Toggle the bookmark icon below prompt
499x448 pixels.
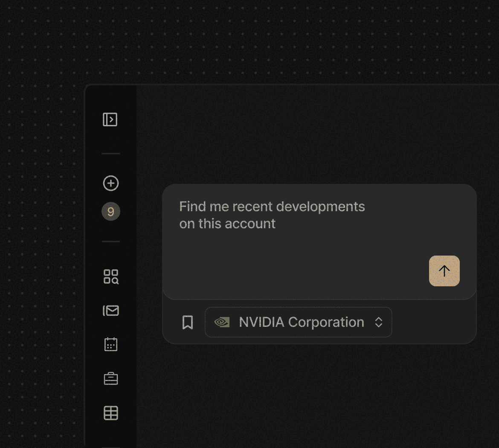tap(188, 323)
